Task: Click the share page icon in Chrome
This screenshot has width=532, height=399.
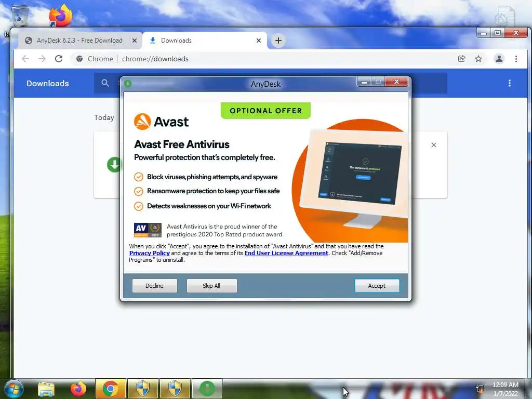Action: pos(461,59)
